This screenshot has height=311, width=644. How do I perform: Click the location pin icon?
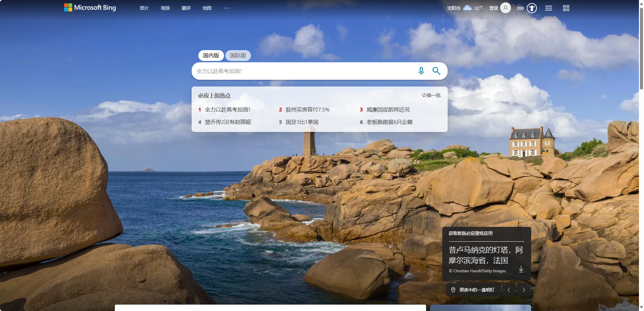[x=453, y=290]
